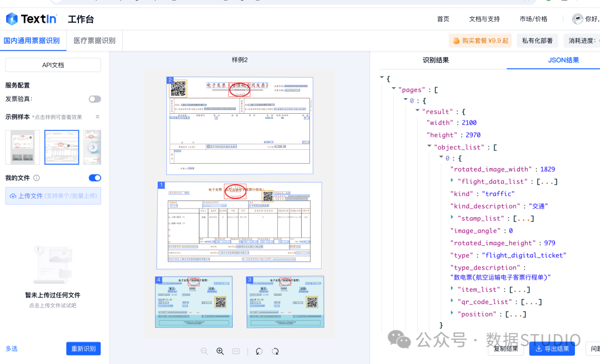Viewport: 600px width, 364px height.
Task: Expand the "position" node
Action: 452,312
